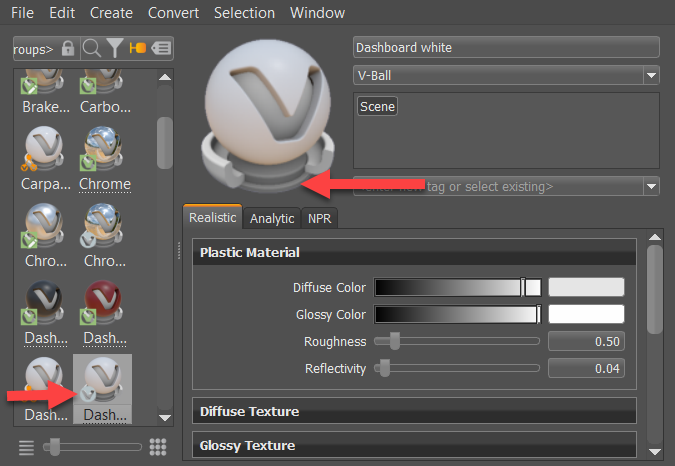The image size is (675, 466).
Task: Collapse the Plastic Material section
Action: pyautogui.click(x=414, y=252)
